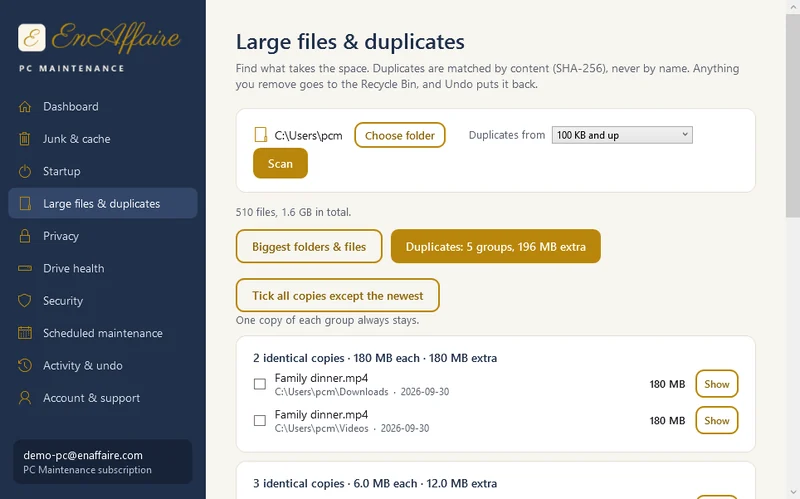Click the Large files & duplicates sidebar icon
The image size is (800, 499).
[25, 204]
